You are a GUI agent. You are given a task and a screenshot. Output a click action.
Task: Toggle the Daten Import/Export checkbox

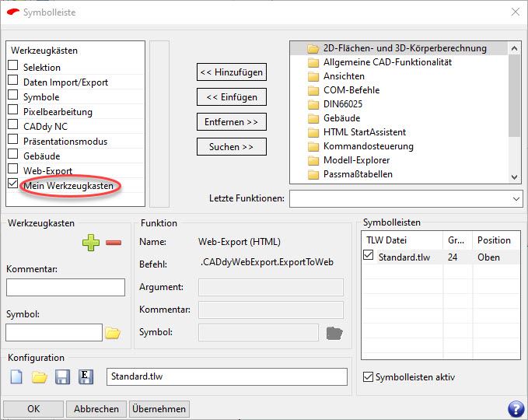tap(12, 80)
